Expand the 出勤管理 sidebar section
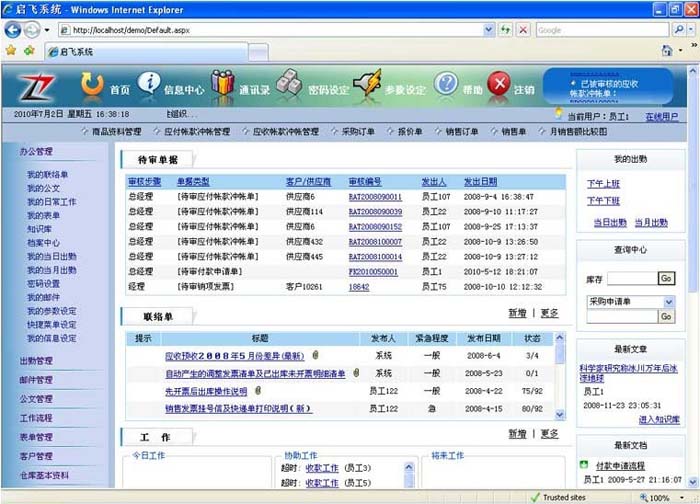The image size is (700, 504). coord(37,361)
